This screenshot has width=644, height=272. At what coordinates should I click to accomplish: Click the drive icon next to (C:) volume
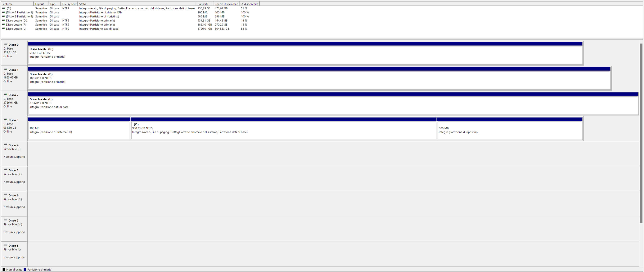point(4,8)
